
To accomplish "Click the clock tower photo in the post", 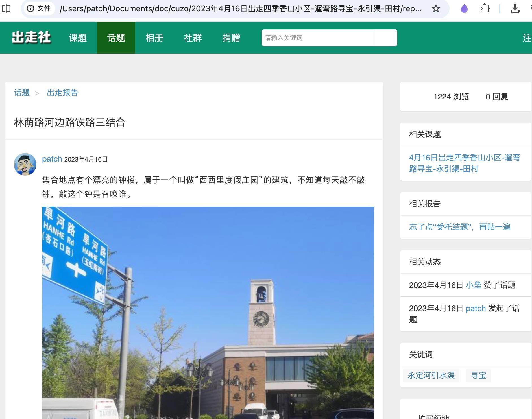I will (x=208, y=313).
